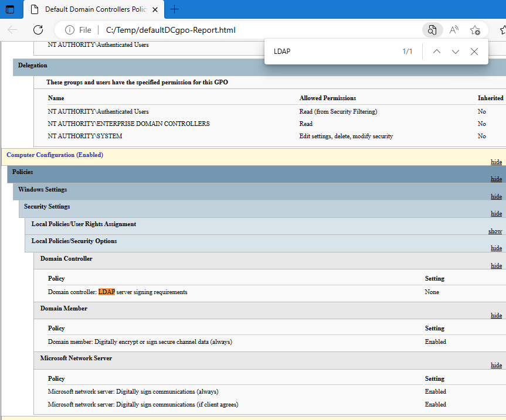Collapse the Computer Configuration (Enabled) section
Screen dimensions: 506x420
coord(496,162)
